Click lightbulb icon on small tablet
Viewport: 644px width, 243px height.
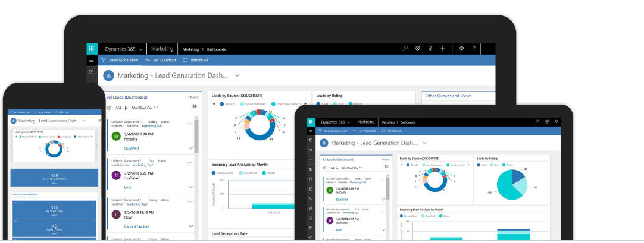pyautogui.click(x=557, y=122)
